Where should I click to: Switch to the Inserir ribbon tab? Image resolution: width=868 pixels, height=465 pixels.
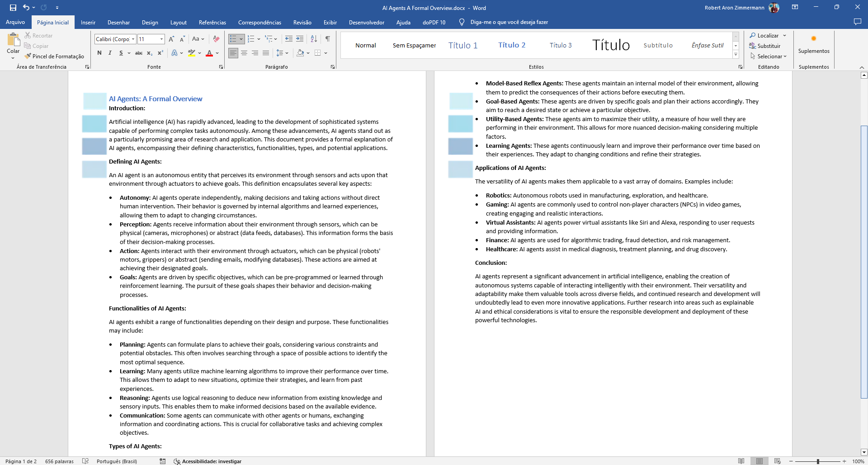point(88,22)
